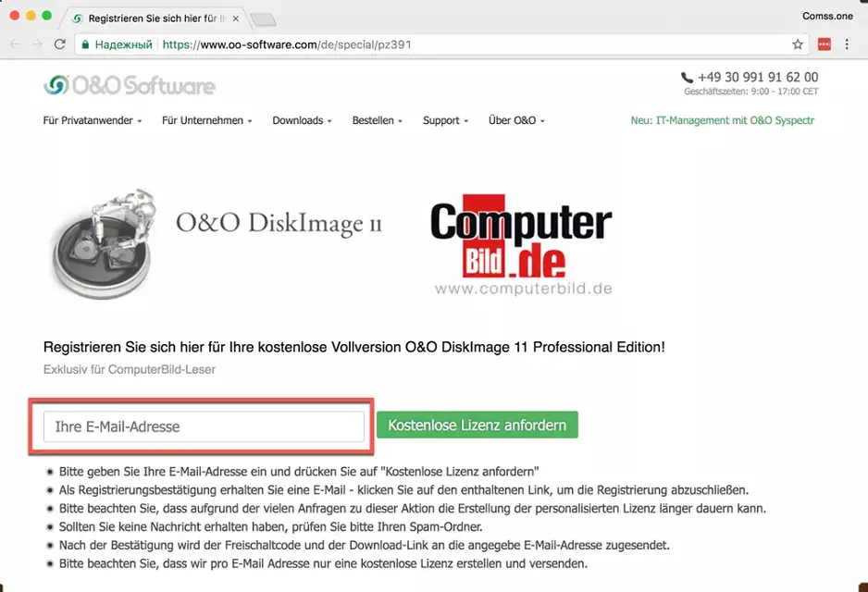Click the URL in the address bar
Screen dimensions: 868x592
pyautogui.click(x=287, y=44)
